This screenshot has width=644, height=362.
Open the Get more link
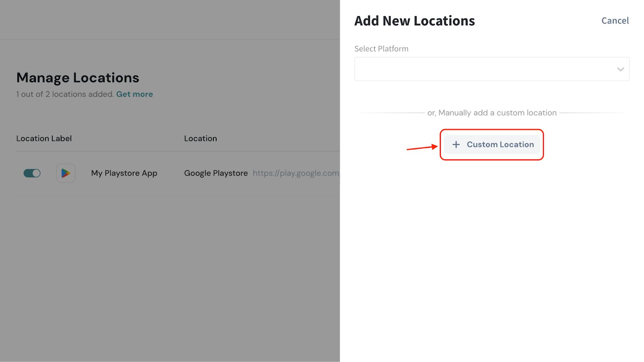click(x=134, y=94)
